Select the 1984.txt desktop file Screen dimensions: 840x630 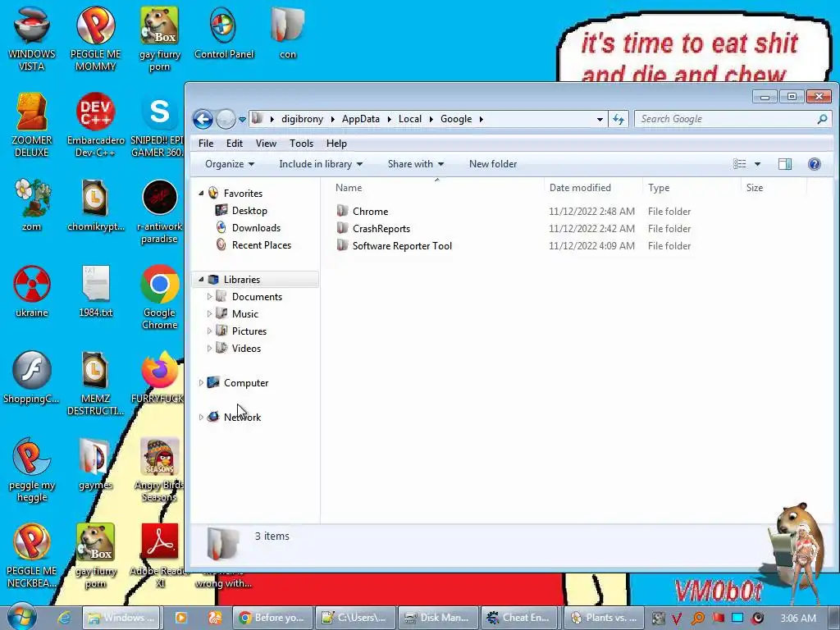pyautogui.click(x=95, y=291)
